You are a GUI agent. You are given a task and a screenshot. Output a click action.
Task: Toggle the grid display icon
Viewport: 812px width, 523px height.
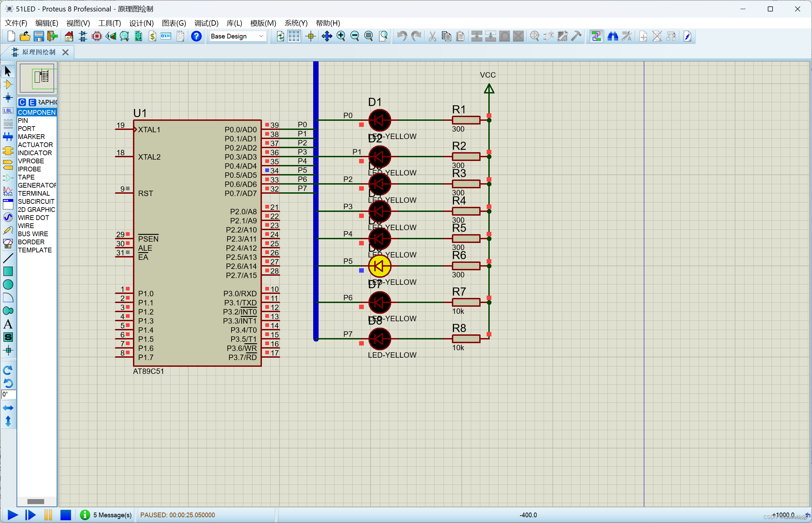coord(294,36)
